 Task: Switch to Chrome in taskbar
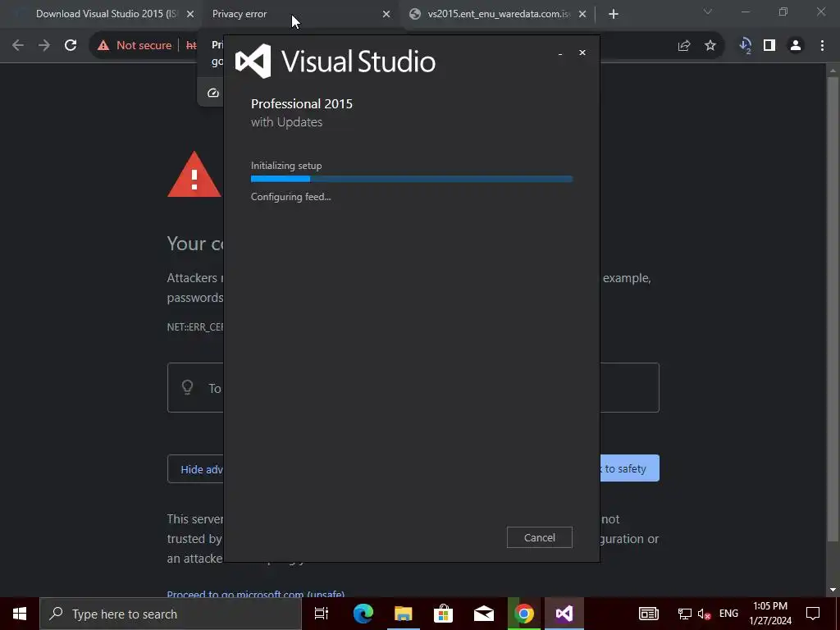(x=524, y=614)
